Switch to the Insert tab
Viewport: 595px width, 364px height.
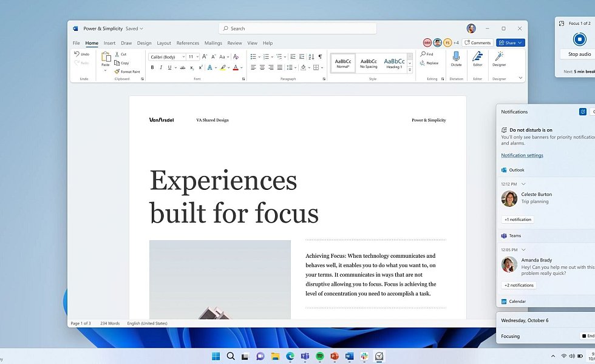(x=109, y=43)
